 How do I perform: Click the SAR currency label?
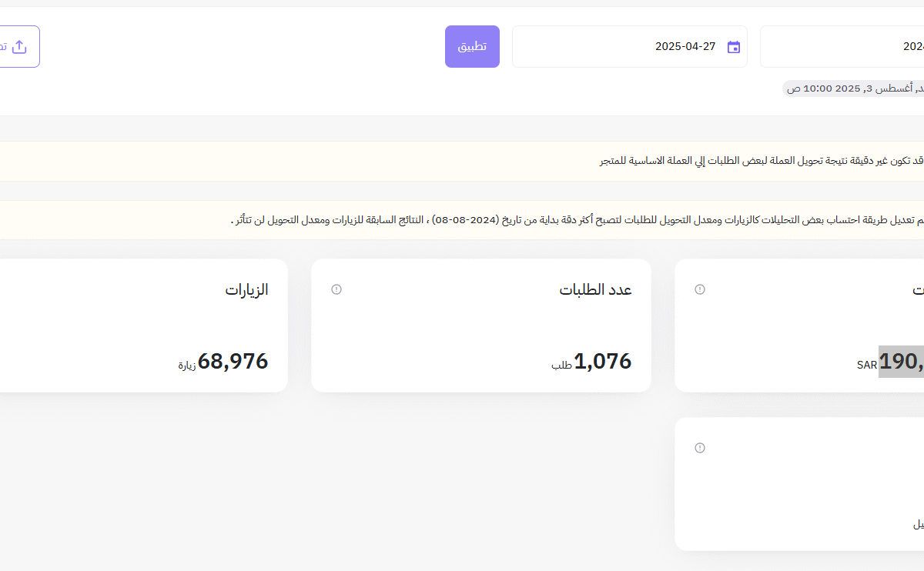866,366
